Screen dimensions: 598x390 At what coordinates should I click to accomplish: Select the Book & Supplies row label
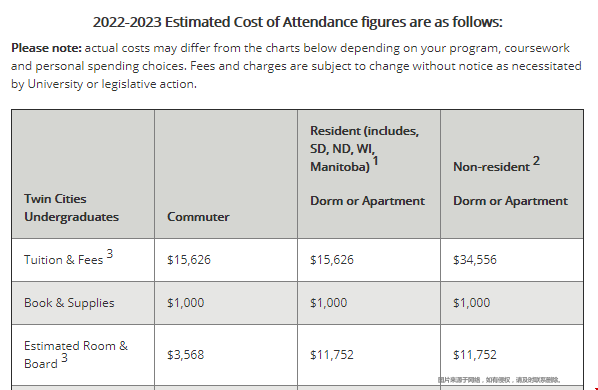click(69, 303)
